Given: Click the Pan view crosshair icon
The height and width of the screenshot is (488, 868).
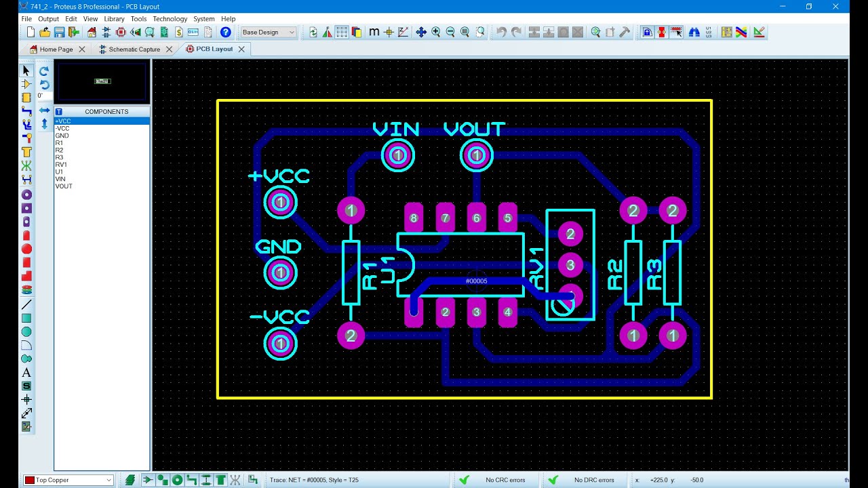Looking at the screenshot, I should coord(421,32).
